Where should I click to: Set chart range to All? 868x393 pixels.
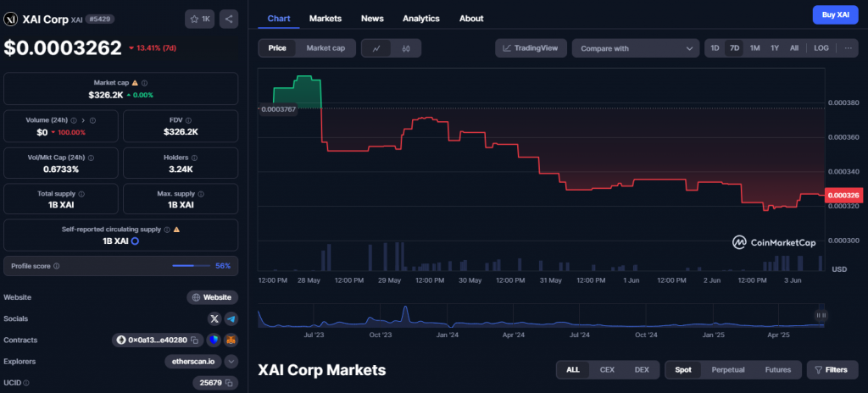tap(793, 48)
